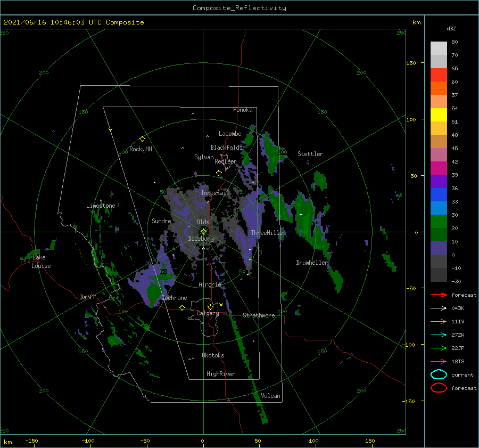
Task: Click the Stettler label
Action: (x=310, y=154)
